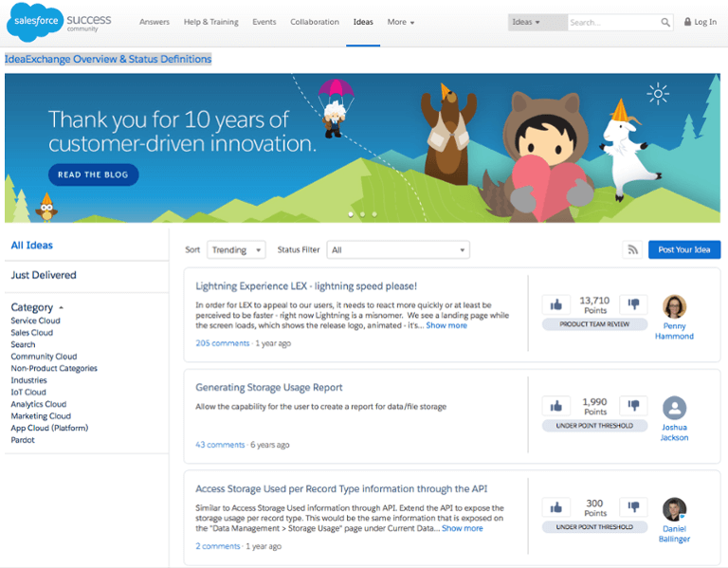The image size is (728, 568).
Task: Click the Log In link
Action: pyautogui.click(x=705, y=22)
